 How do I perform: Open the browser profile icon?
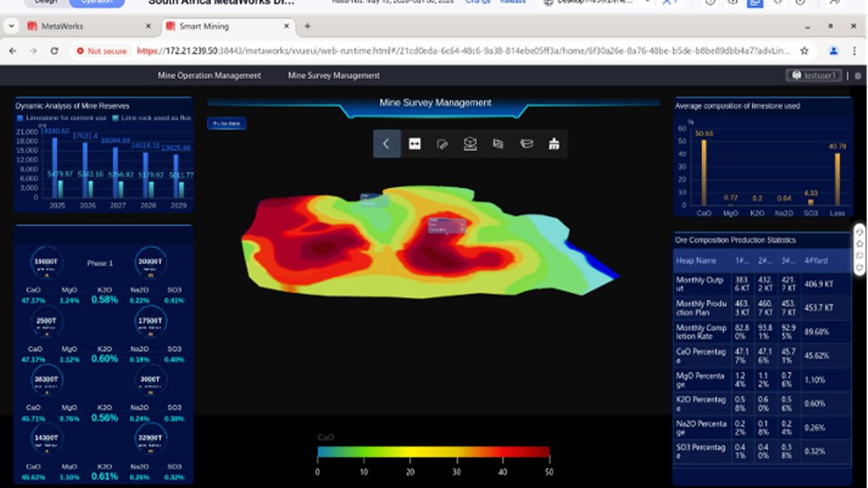(834, 51)
